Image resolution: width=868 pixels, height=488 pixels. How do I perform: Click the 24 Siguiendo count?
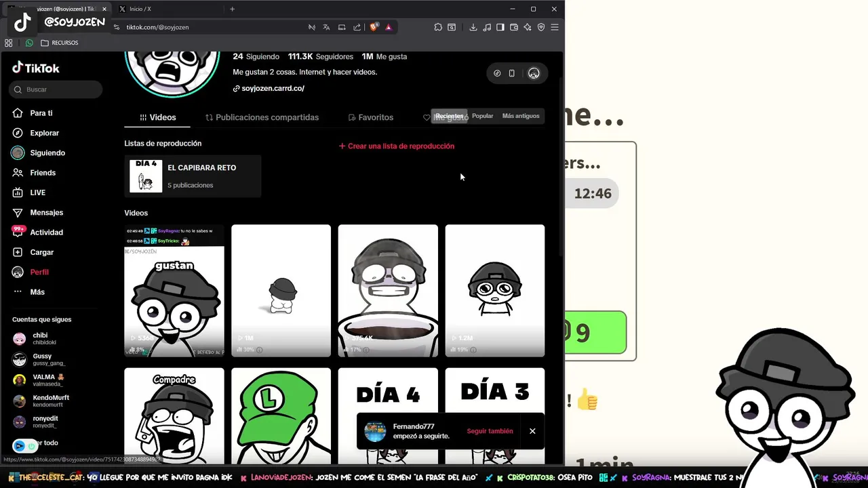[x=256, y=56]
